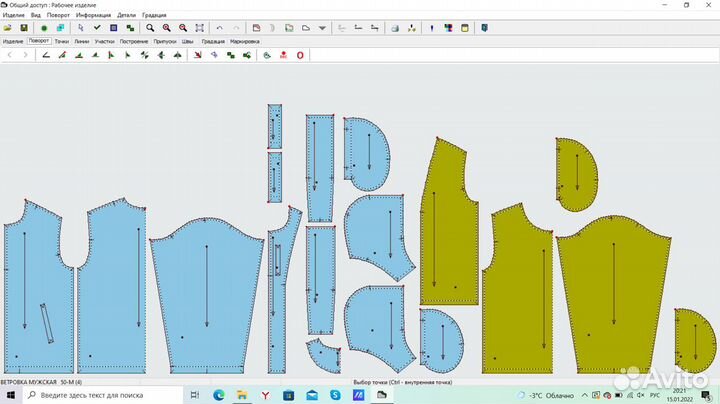The image size is (720, 404).
Task: Expand the dropdown arrow in main toolbar
Action: (x=322, y=28)
